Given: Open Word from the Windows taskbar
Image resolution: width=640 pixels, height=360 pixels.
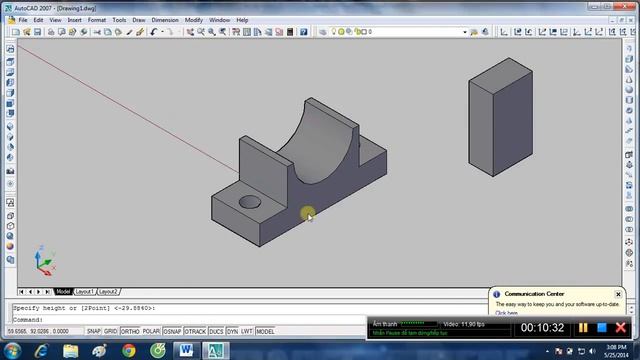Looking at the screenshot, I should pyautogui.click(x=186, y=351).
